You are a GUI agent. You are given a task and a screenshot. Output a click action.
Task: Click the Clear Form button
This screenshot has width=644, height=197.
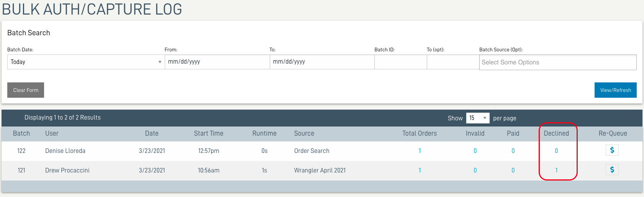click(26, 90)
